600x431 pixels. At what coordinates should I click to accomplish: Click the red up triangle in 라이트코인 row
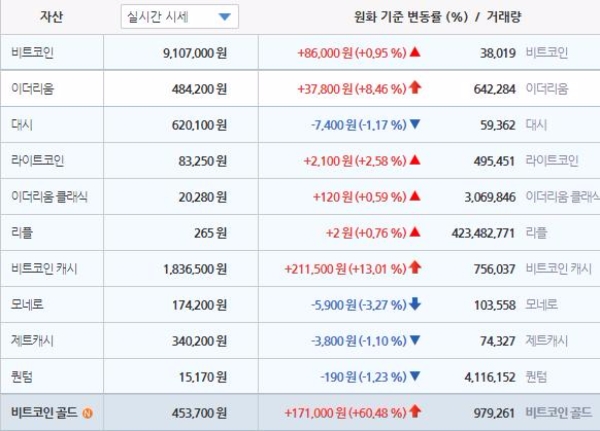tap(415, 160)
